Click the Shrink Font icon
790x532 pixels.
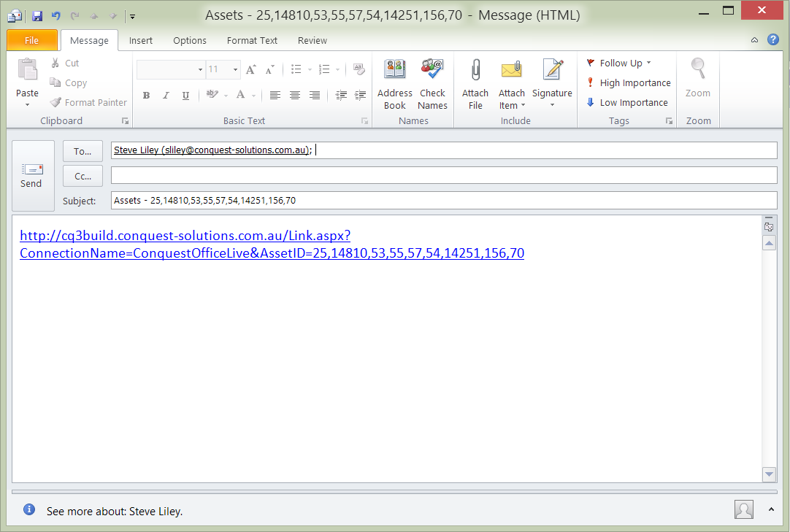[x=270, y=69]
